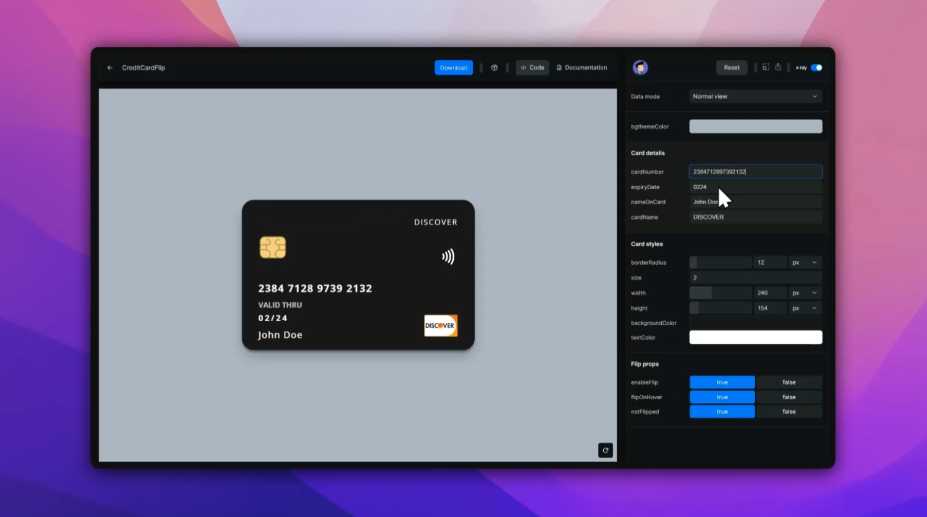Click the gold chip on the card
This screenshot has width=927, height=517.
[273, 247]
